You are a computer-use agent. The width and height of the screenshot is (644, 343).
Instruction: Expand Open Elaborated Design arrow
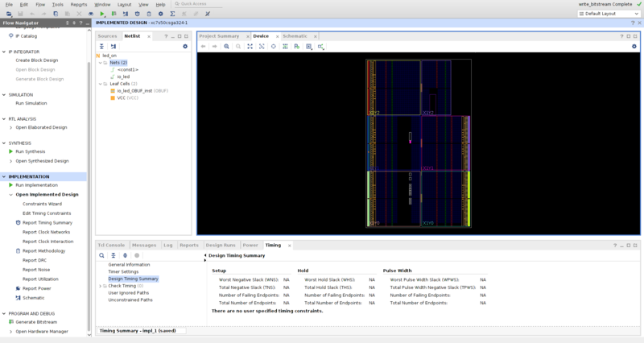pos(11,128)
